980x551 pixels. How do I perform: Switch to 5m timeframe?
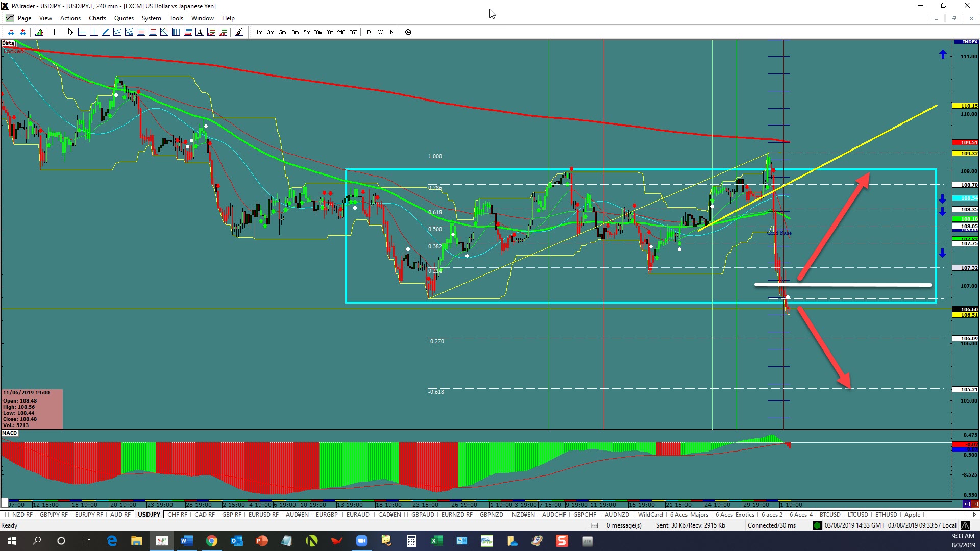[282, 32]
